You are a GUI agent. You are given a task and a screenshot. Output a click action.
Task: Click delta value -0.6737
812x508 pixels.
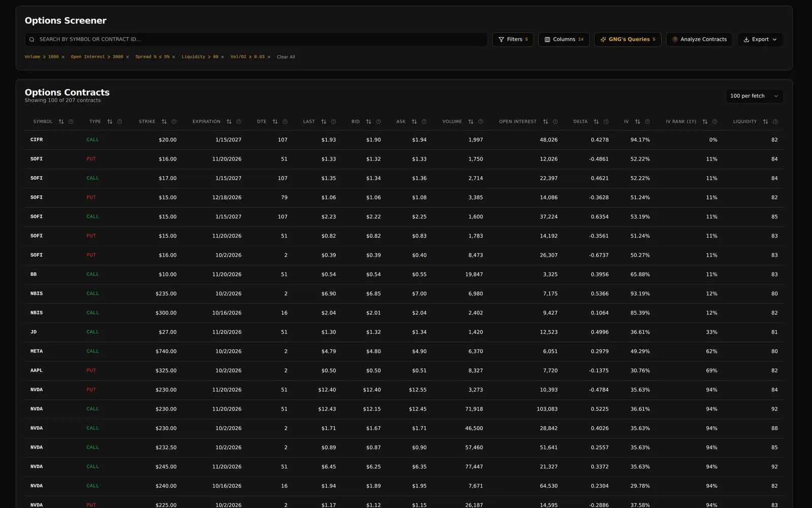[599, 255]
